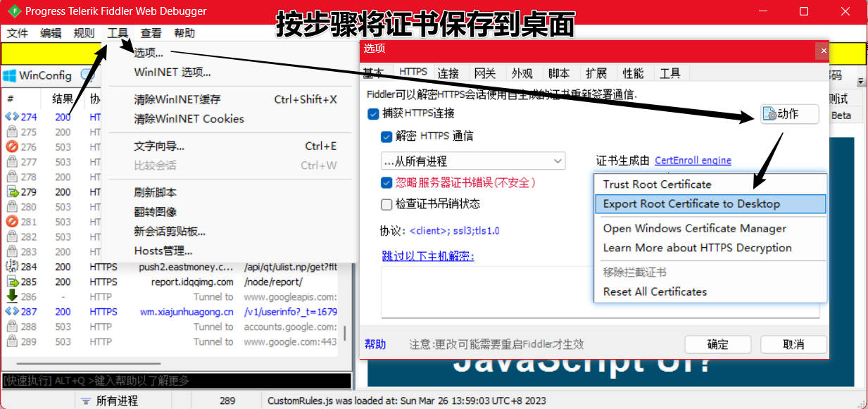Screen dimensions: 868x409
Task: Click the lock icon of session 289
Action: [12, 341]
